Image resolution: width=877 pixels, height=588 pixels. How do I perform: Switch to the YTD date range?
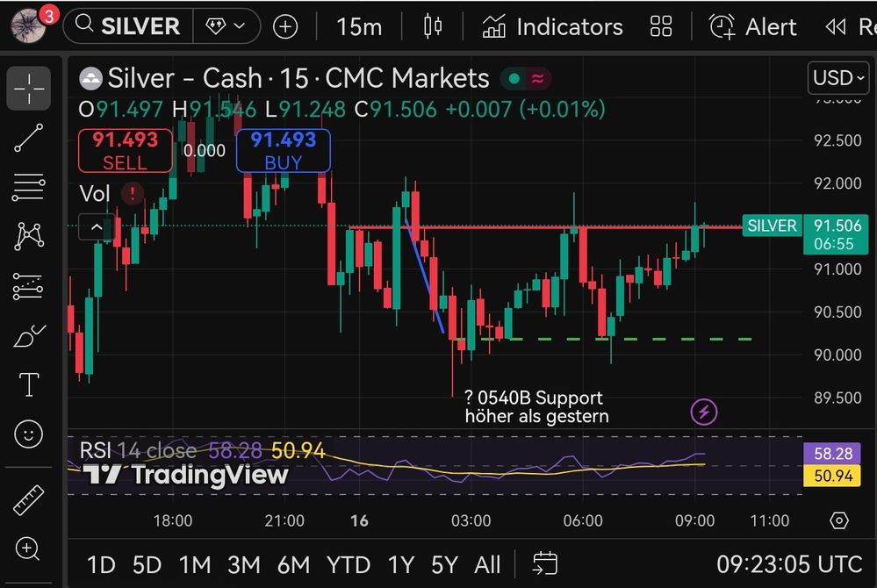point(348,564)
